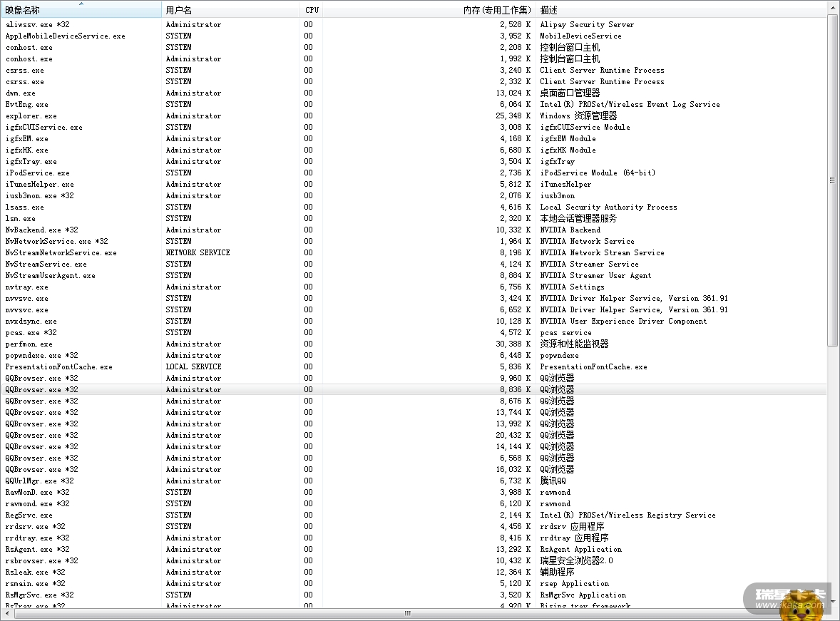Select the igfxHK.exe process
This screenshot has width=840, height=621.
tap(414, 150)
